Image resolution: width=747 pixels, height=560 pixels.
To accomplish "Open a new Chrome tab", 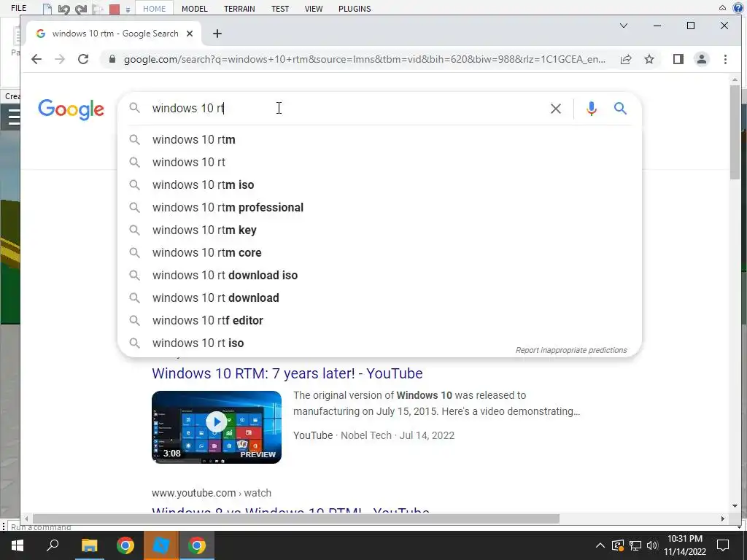I will pyautogui.click(x=217, y=34).
